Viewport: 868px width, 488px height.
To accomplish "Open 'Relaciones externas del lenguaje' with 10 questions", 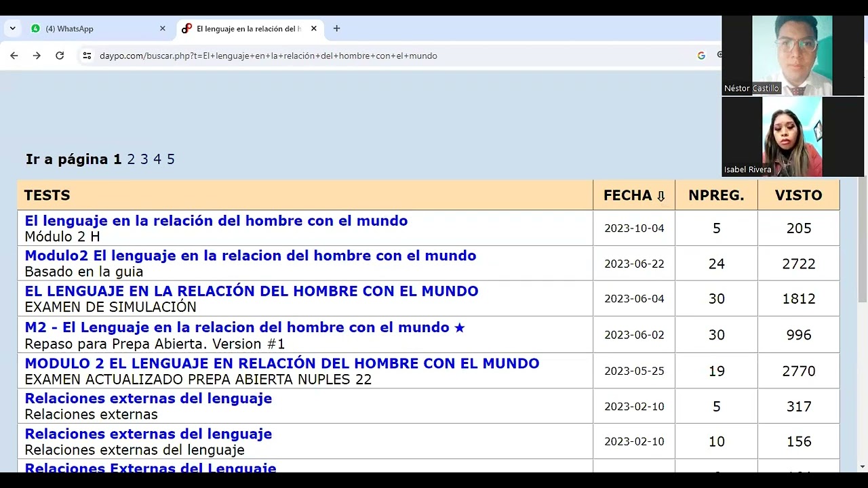I will click(x=149, y=434).
